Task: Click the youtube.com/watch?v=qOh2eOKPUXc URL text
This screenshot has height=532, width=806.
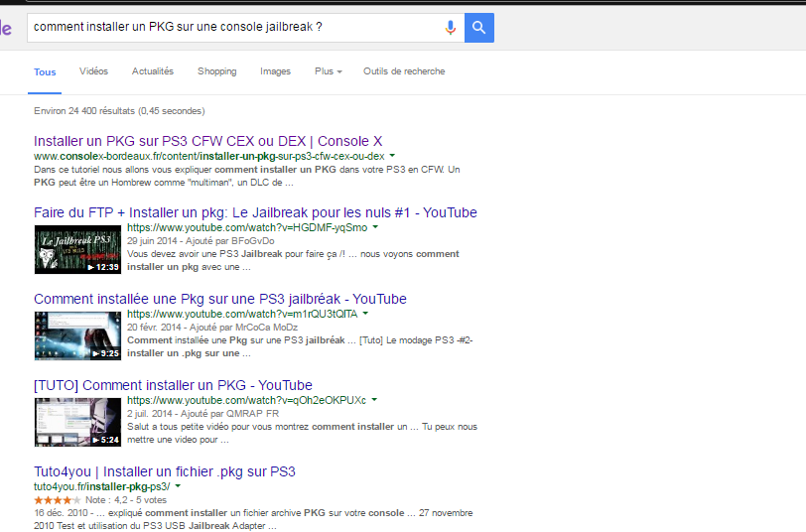Action: pyautogui.click(x=247, y=400)
